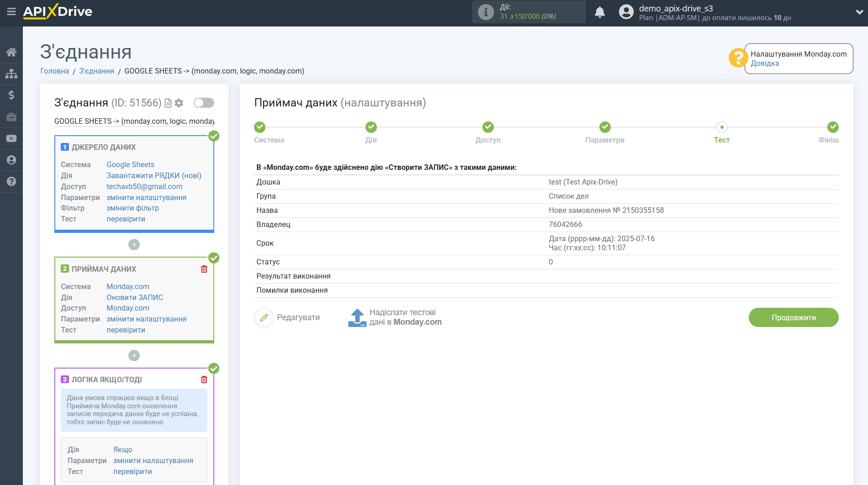Open the connections sitemap sidebar icon

pos(11,74)
